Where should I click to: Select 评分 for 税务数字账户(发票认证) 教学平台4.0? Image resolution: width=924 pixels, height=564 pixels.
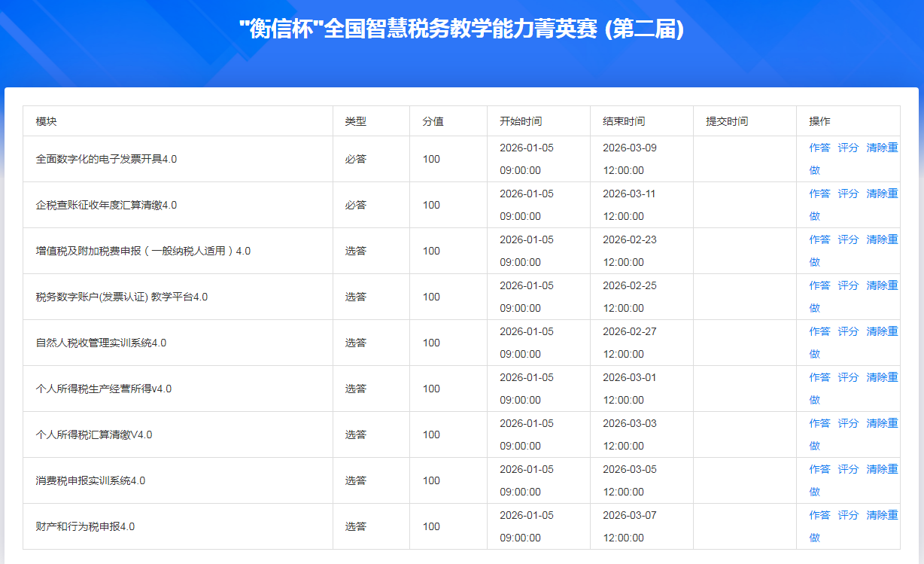pos(848,285)
